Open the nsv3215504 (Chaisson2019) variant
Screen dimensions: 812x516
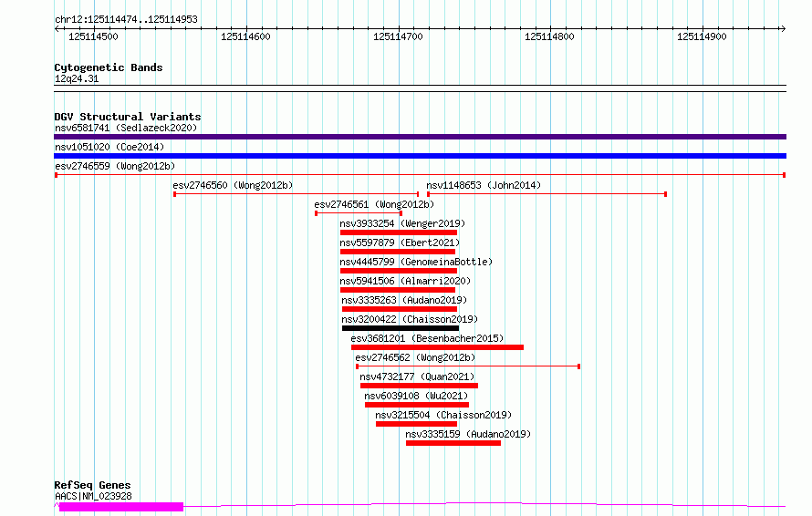point(443,415)
